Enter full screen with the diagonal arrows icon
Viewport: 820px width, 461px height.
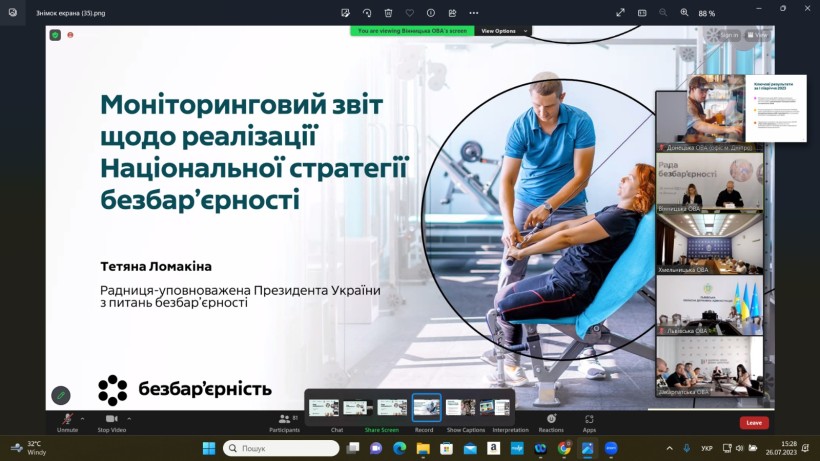[x=620, y=13]
